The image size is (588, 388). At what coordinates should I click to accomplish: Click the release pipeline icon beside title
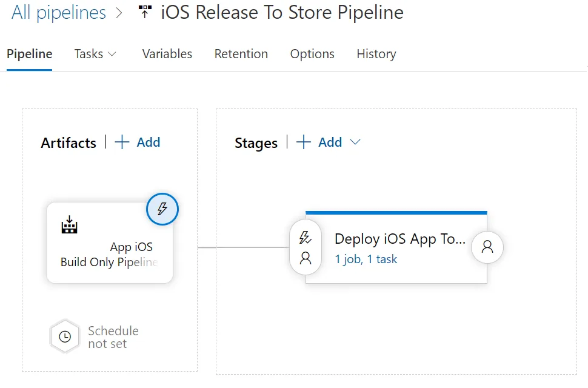coord(145,12)
